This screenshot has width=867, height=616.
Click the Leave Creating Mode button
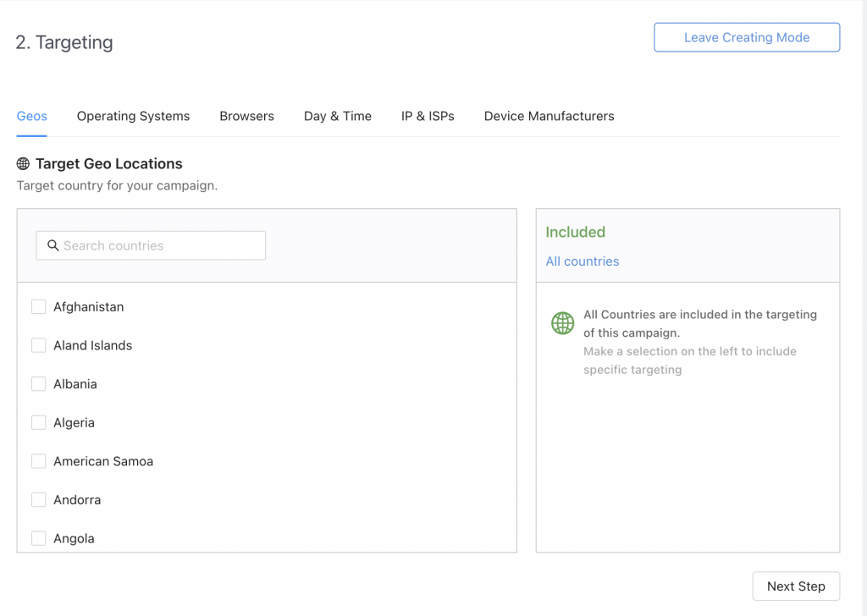(x=747, y=37)
